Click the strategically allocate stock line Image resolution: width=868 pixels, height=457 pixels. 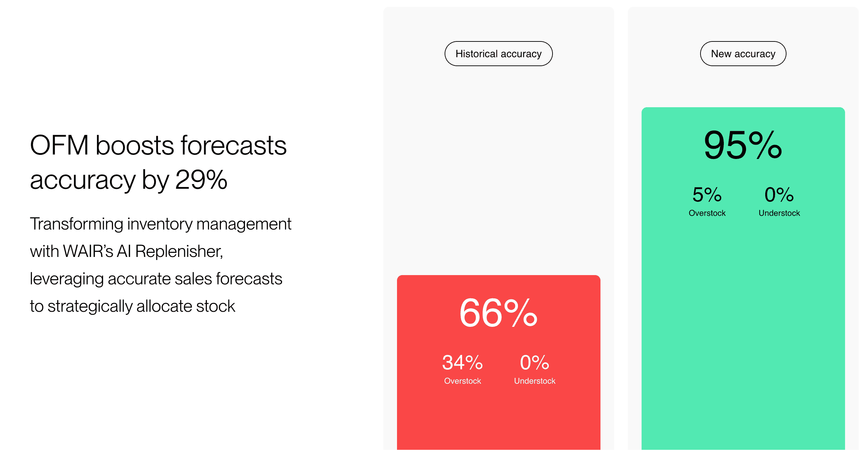pos(141,306)
